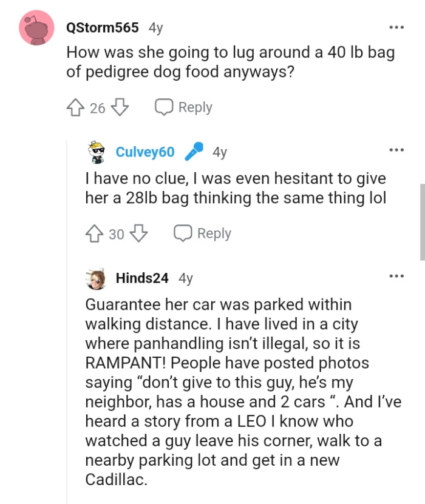Open the options menu on QStorm565's comment
This screenshot has width=425, height=504.
pyautogui.click(x=396, y=27)
